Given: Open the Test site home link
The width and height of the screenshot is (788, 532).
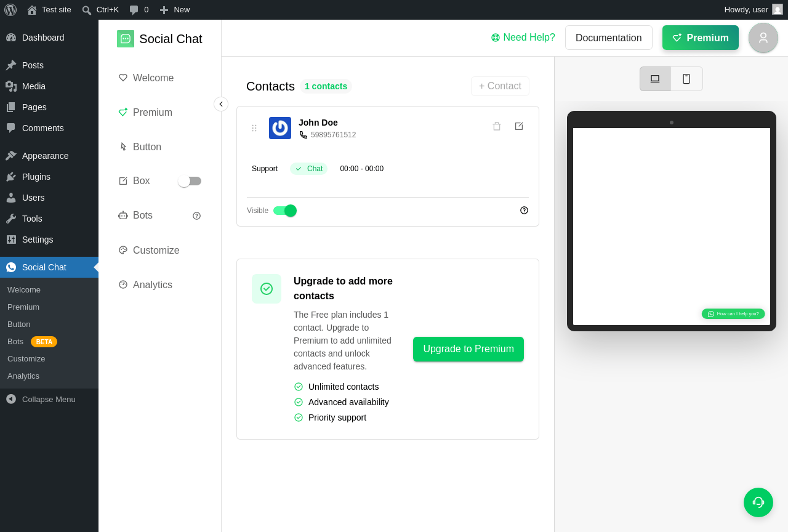Looking at the screenshot, I should (49, 10).
